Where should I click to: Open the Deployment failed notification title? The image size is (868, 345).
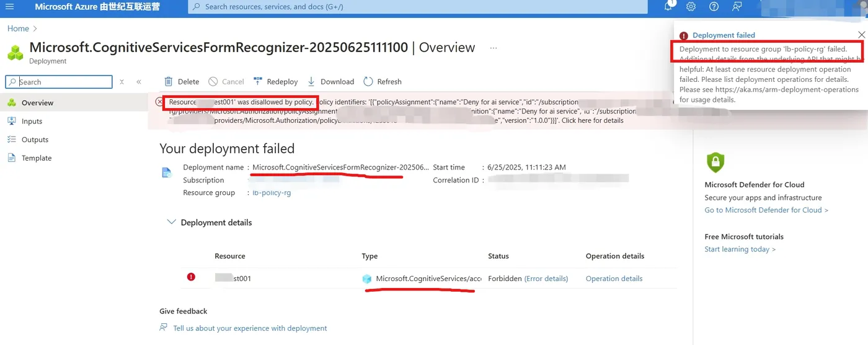pyautogui.click(x=724, y=35)
